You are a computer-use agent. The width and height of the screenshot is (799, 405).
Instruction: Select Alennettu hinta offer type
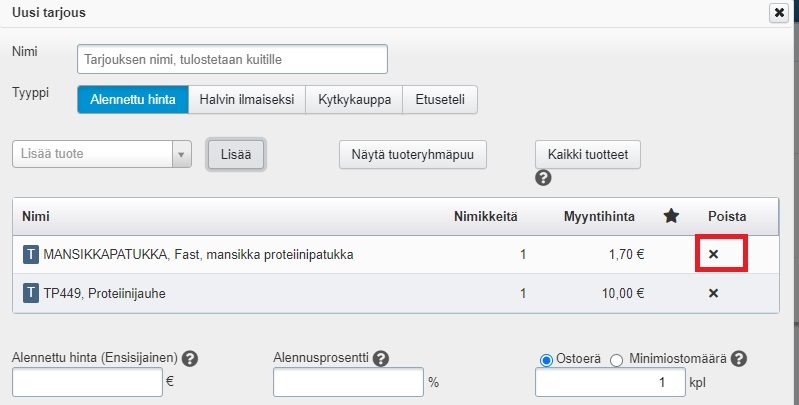click(x=133, y=99)
